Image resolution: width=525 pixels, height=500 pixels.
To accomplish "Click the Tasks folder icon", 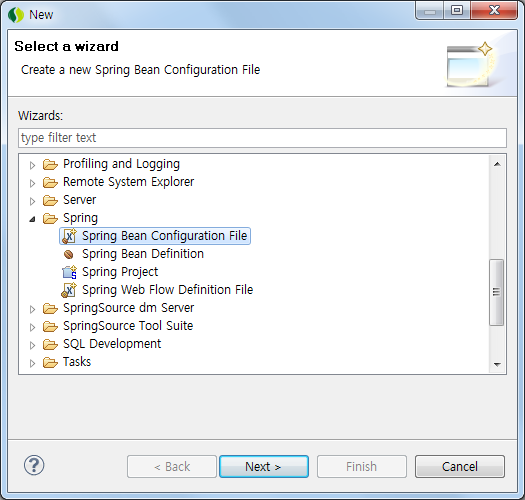I will click(x=50, y=362).
